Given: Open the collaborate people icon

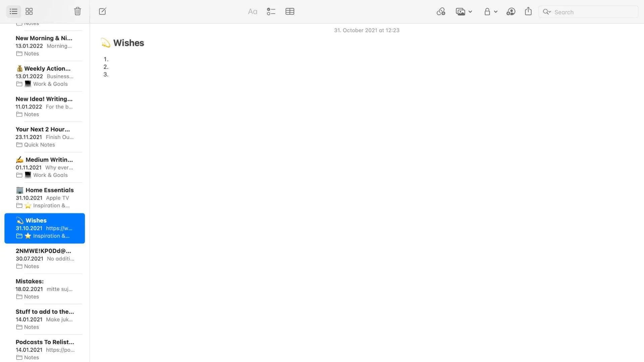Looking at the screenshot, I should tap(511, 12).
